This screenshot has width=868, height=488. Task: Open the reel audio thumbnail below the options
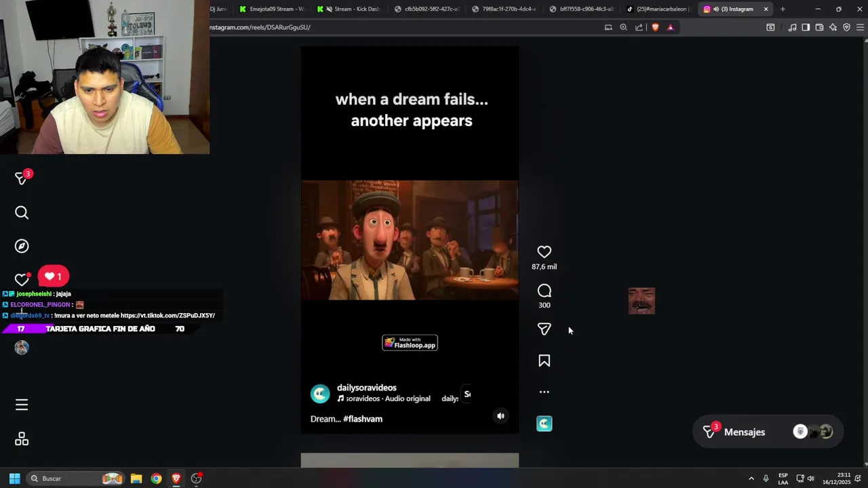(544, 424)
